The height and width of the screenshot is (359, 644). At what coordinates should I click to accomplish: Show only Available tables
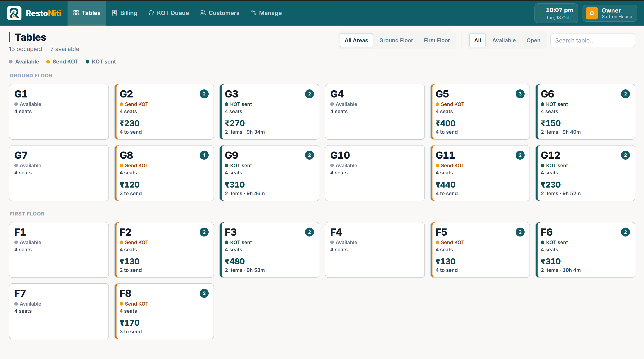coord(504,40)
